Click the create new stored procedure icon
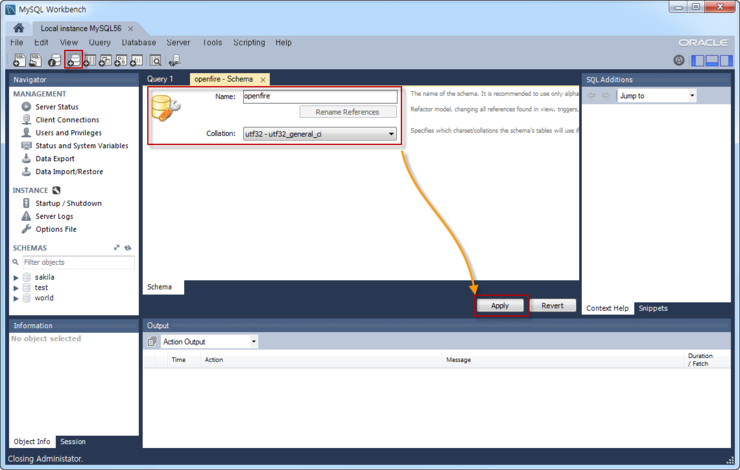The image size is (740, 470). tap(121, 60)
